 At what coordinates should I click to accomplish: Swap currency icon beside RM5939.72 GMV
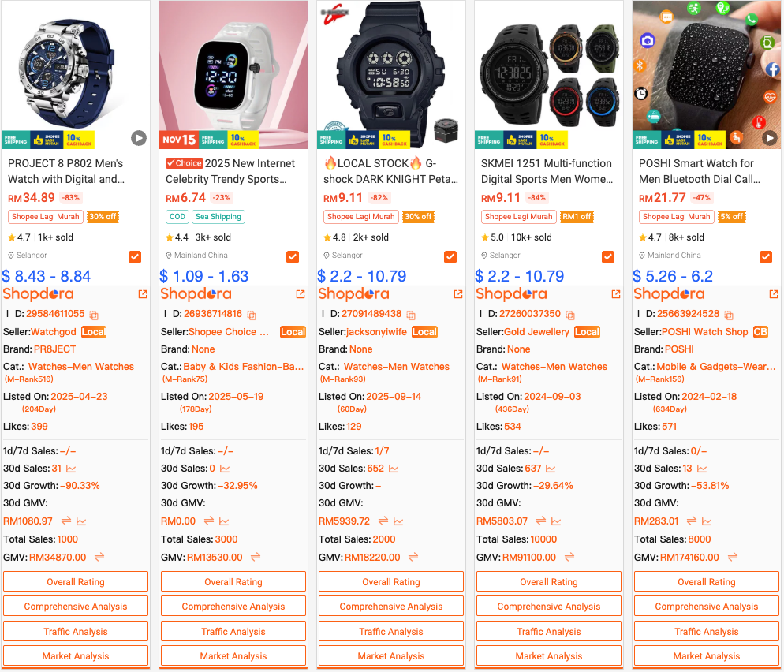(383, 521)
